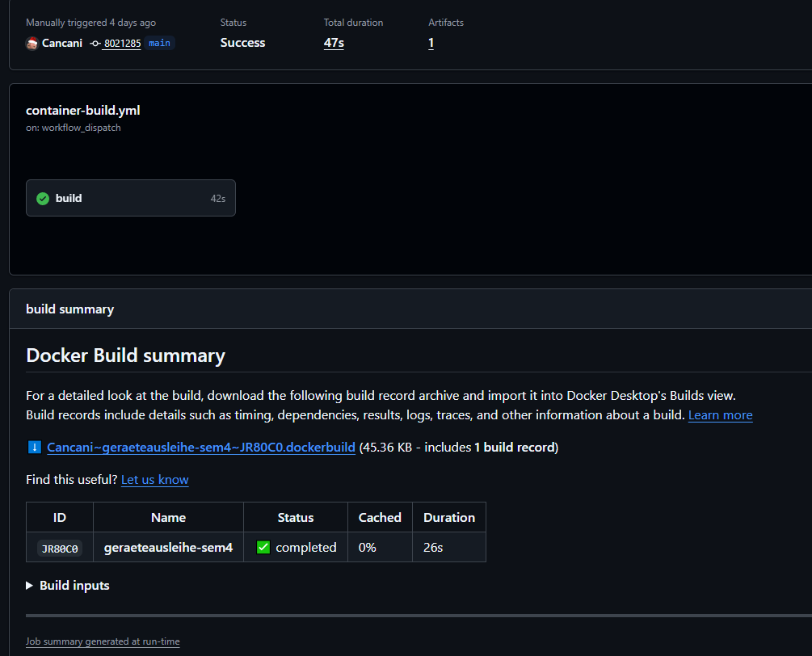Click the JR80C0 build ID cell
Image resolution: width=812 pixels, height=656 pixels.
[60, 549]
